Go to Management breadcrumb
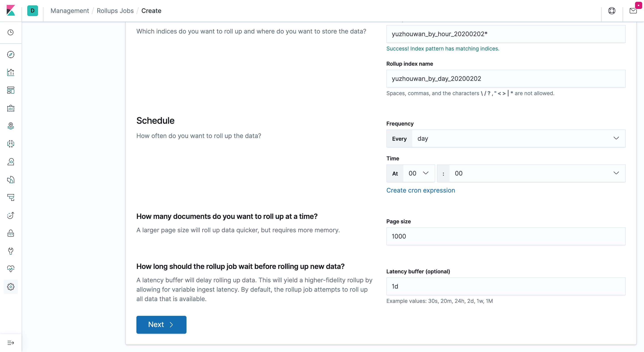This screenshot has width=644, height=352. (x=70, y=11)
